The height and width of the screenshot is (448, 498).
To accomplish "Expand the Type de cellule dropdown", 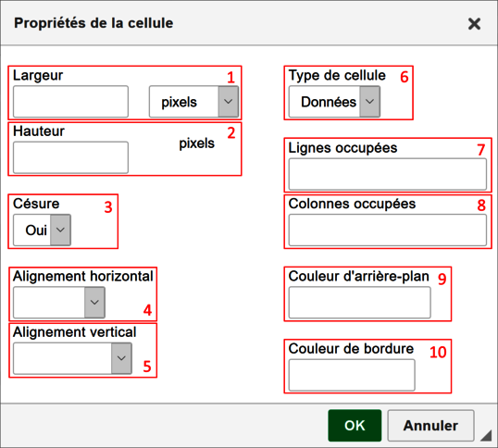I will (334, 102).
